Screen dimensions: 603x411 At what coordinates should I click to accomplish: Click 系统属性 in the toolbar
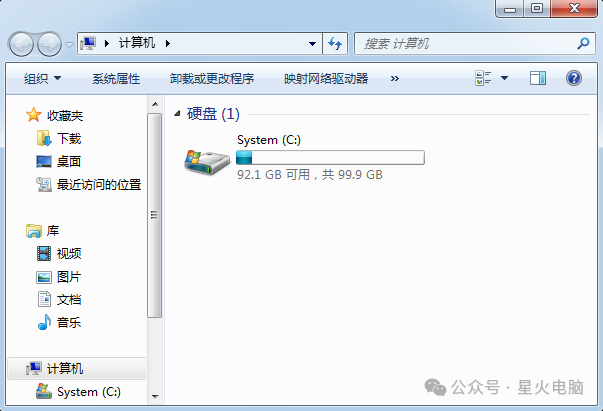click(116, 79)
